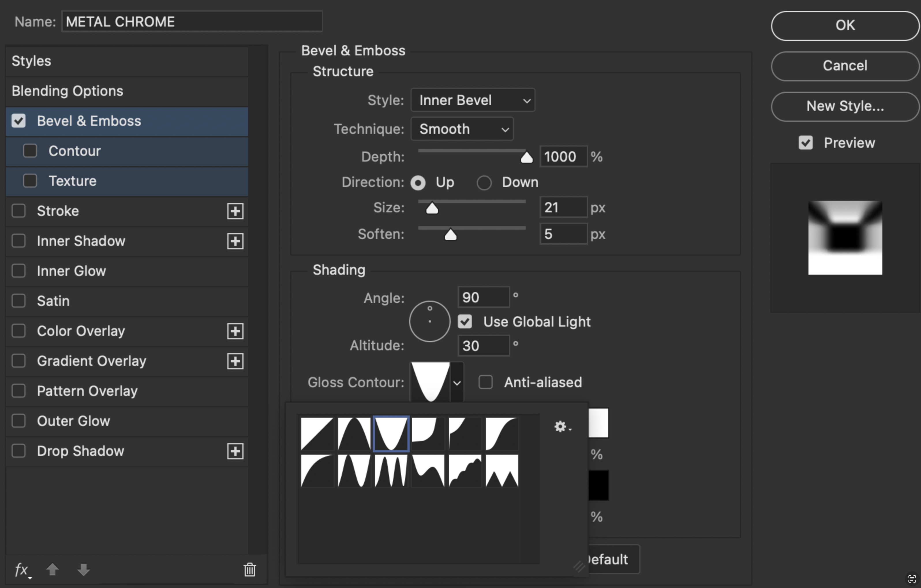The width and height of the screenshot is (921, 588).
Task: Select the Linear contour preset thumbnail
Action: point(317,434)
